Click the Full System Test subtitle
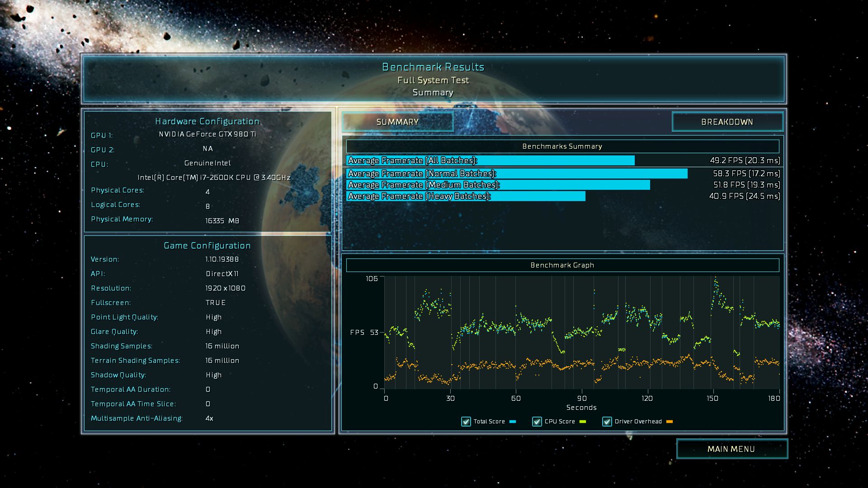Viewport: 868px width, 488px height. pos(433,80)
